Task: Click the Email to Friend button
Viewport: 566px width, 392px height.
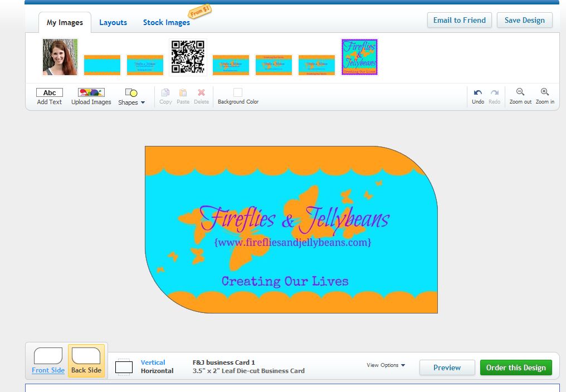Action: point(459,20)
